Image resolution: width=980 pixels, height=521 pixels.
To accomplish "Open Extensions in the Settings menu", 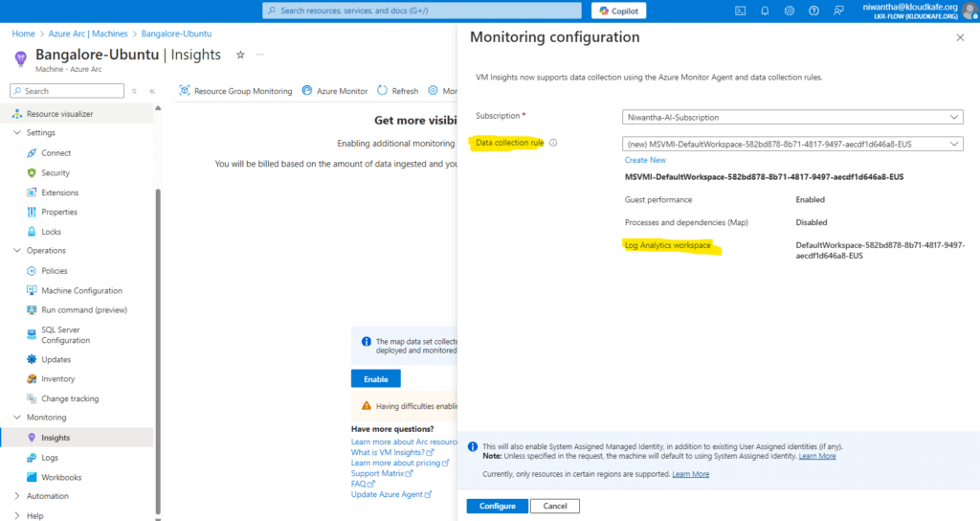I will click(59, 193).
